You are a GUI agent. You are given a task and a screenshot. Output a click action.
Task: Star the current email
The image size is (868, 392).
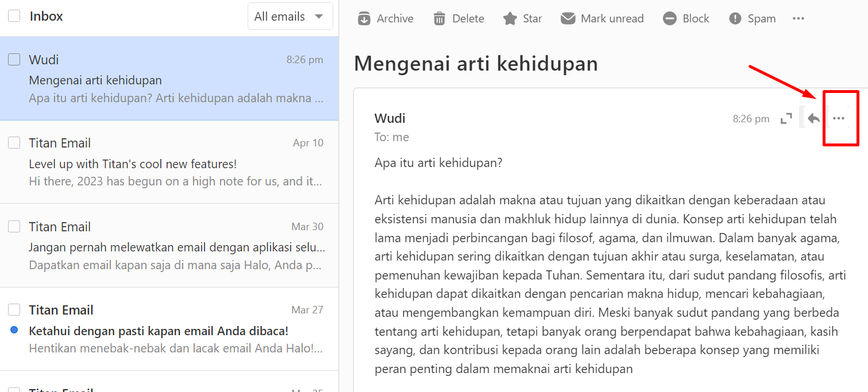[x=522, y=18]
